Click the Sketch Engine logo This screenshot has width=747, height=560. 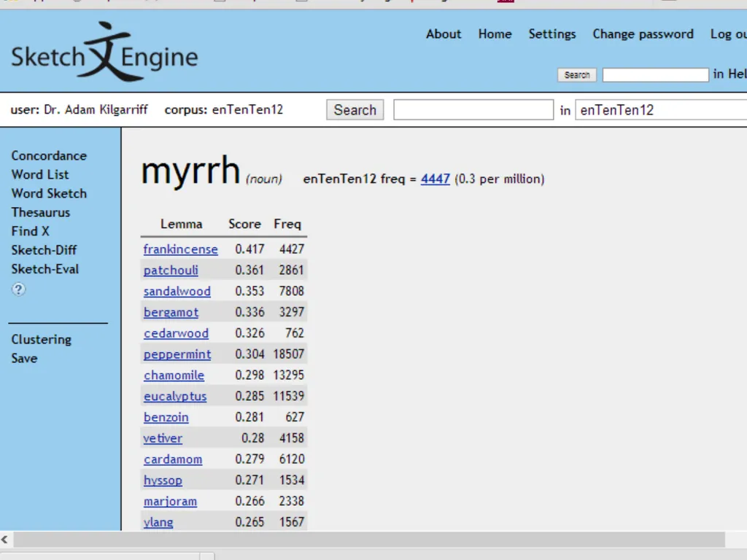click(104, 52)
